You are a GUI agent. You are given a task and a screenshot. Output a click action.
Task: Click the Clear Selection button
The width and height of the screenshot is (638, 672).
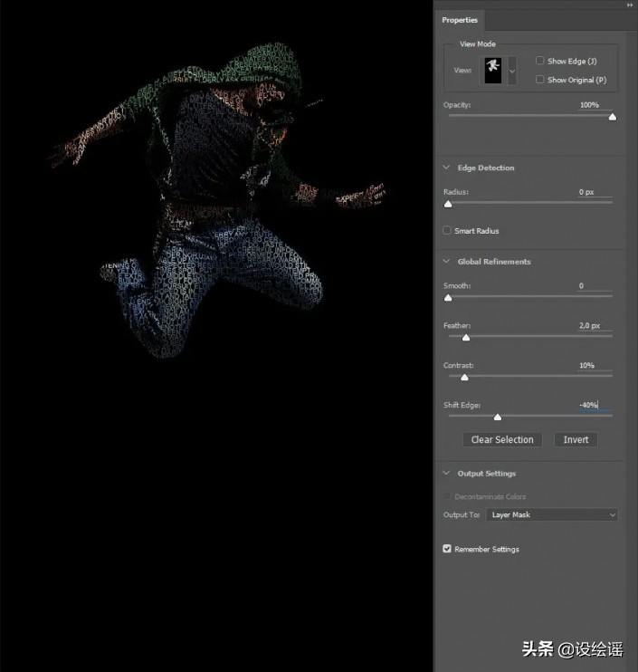[502, 440]
